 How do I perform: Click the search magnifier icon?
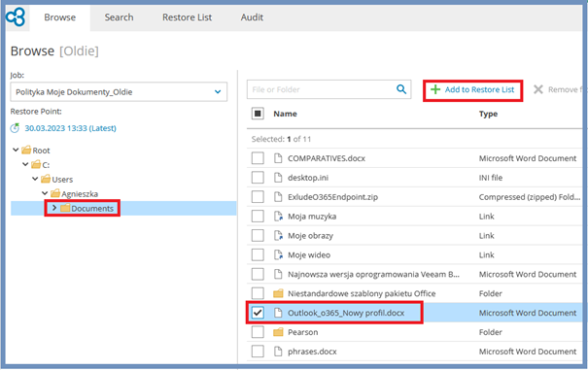click(401, 89)
